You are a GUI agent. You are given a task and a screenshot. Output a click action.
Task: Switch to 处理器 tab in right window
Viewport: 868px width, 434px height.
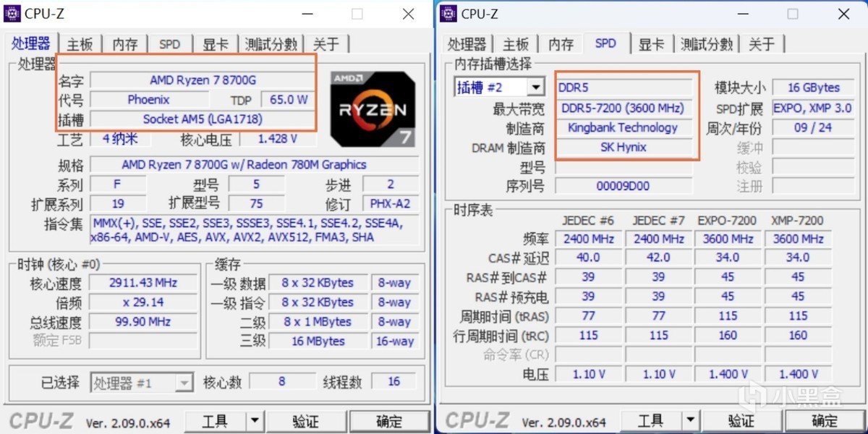point(467,44)
